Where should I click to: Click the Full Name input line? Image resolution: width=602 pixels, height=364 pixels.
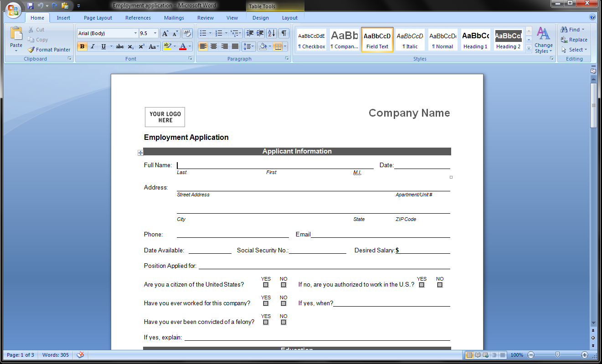[x=275, y=165]
